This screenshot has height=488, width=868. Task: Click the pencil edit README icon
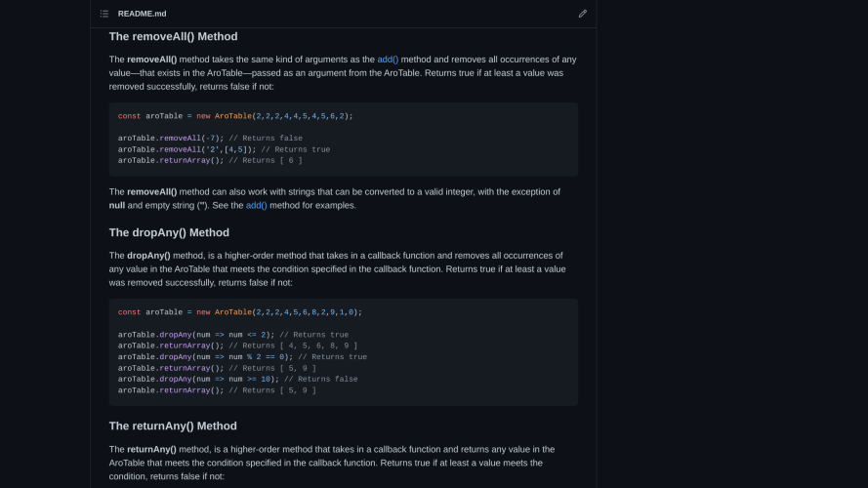click(x=582, y=14)
